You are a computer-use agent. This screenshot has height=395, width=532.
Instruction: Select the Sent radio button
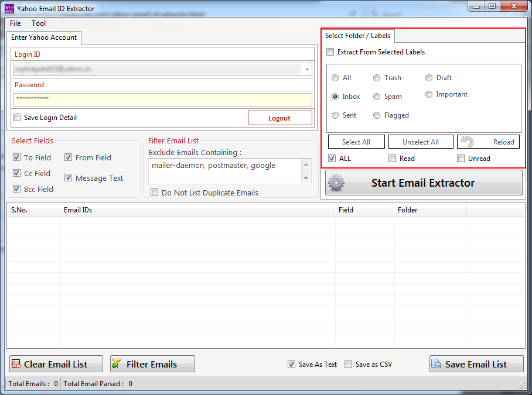coord(335,115)
